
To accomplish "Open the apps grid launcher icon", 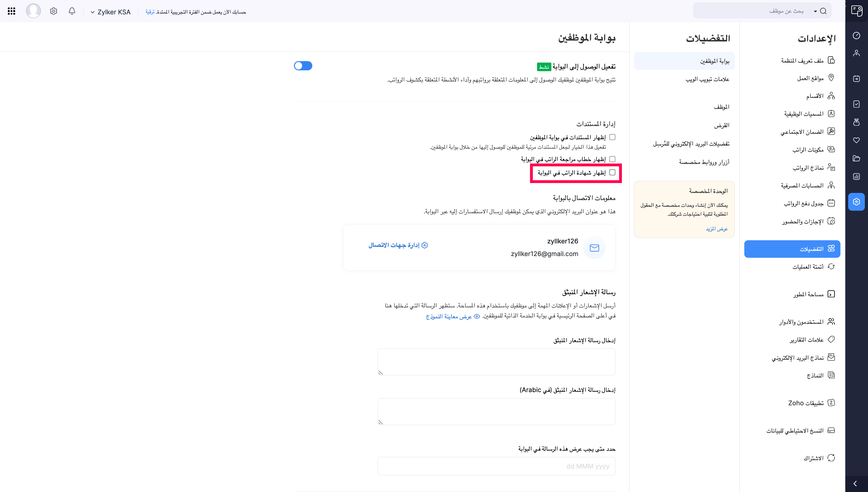I will point(11,11).
